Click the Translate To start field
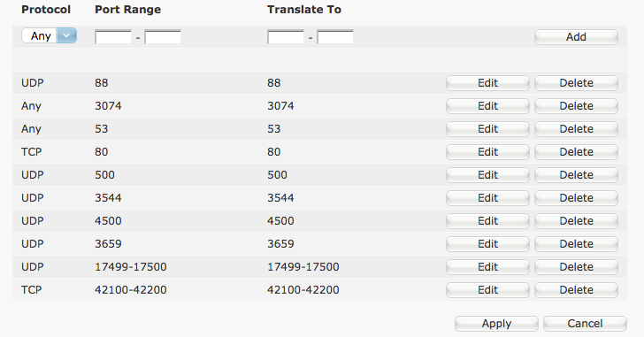The height and width of the screenshot is (337, 644). 286,37
